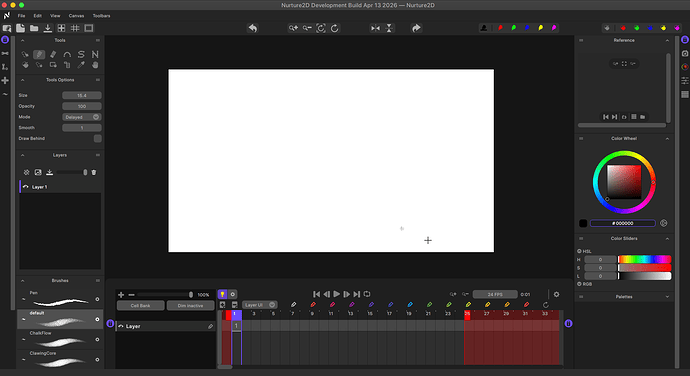The image size is (690, 376).
Task: Toggle the left panel lock icon
Action: pos(5,40)
